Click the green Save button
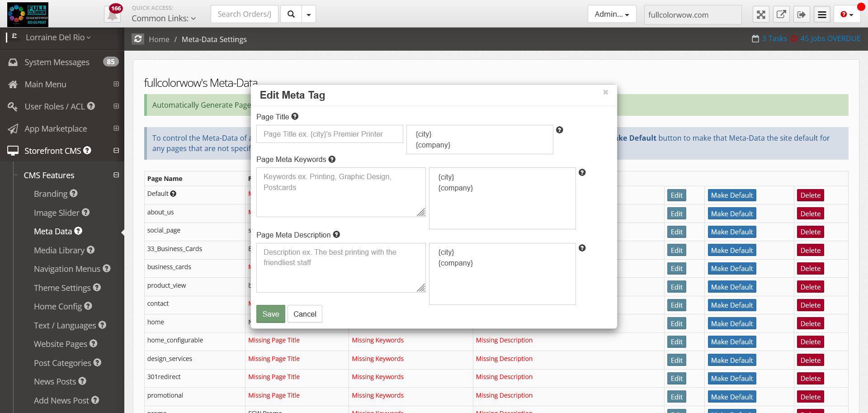The height and width of the screenshot is (413, 868). coord(270,314)
